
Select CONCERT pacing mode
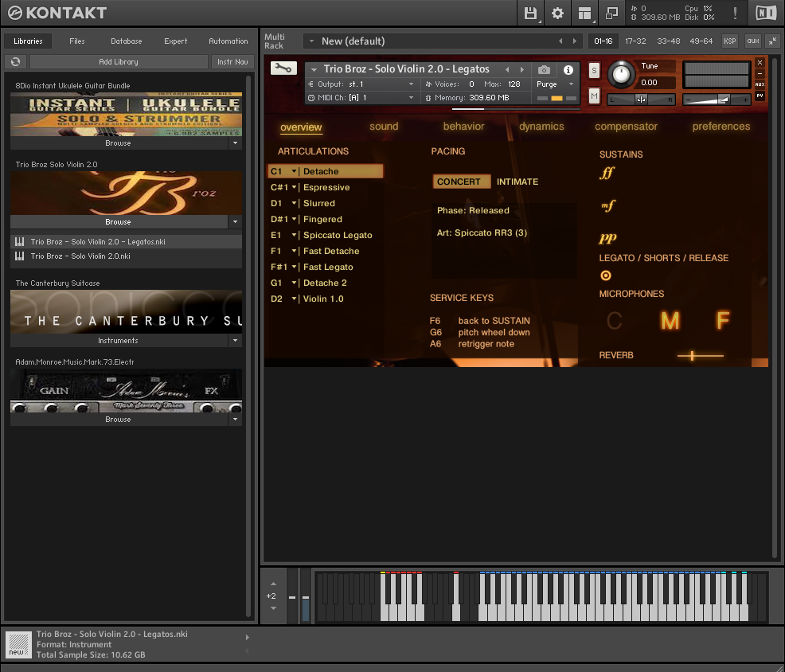(x=461, y=182)
